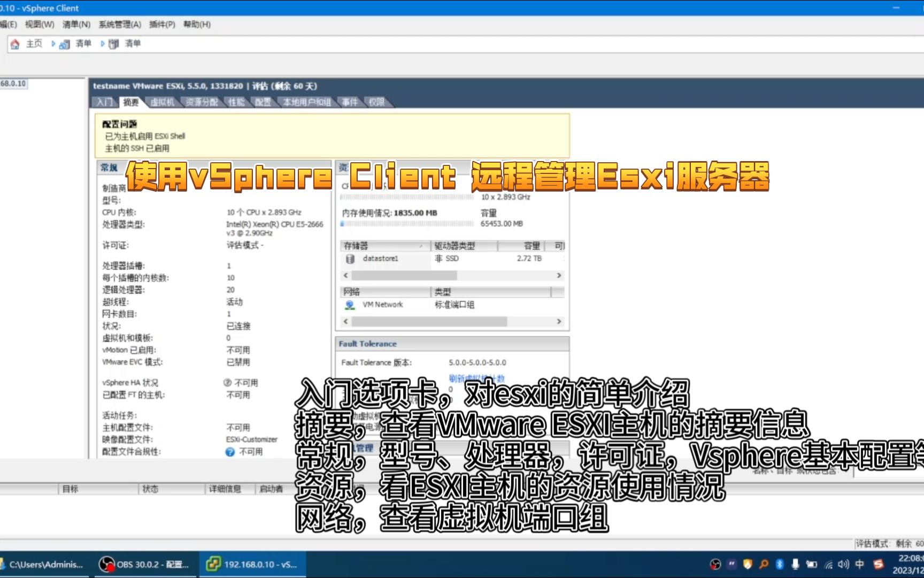Click the 刷新虚拟机计数 link
This screenshot has width=924, height=578.
pos(476,378)
